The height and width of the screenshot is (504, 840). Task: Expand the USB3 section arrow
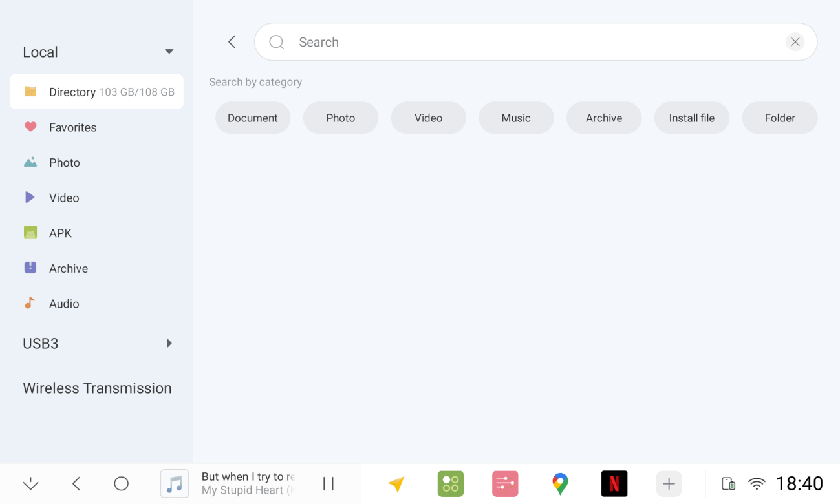coord(169,343)
